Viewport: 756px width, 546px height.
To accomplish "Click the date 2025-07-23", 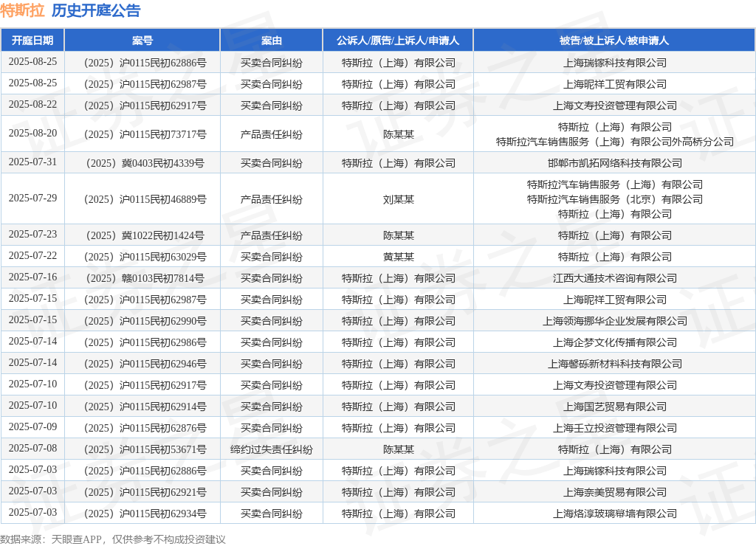I will pos(32,235).
